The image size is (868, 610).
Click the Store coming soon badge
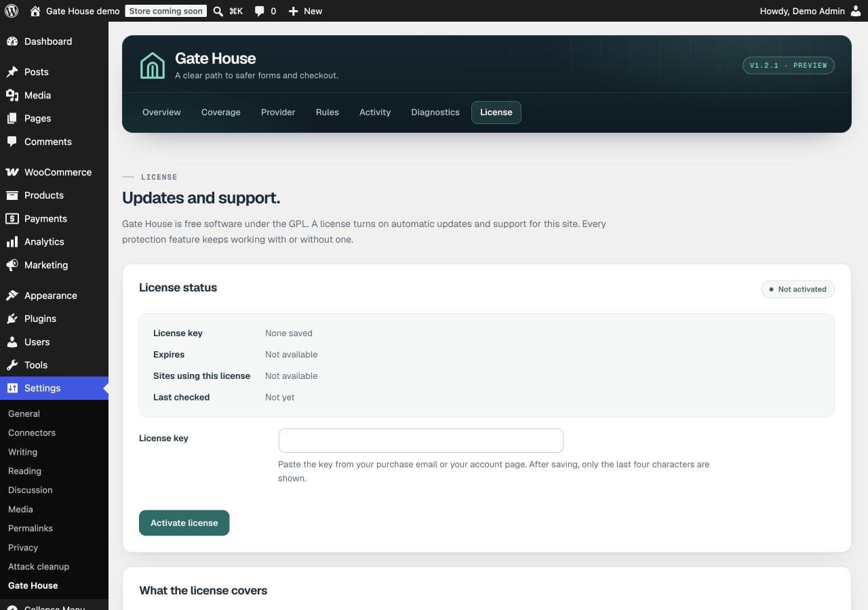coord(166,11)
